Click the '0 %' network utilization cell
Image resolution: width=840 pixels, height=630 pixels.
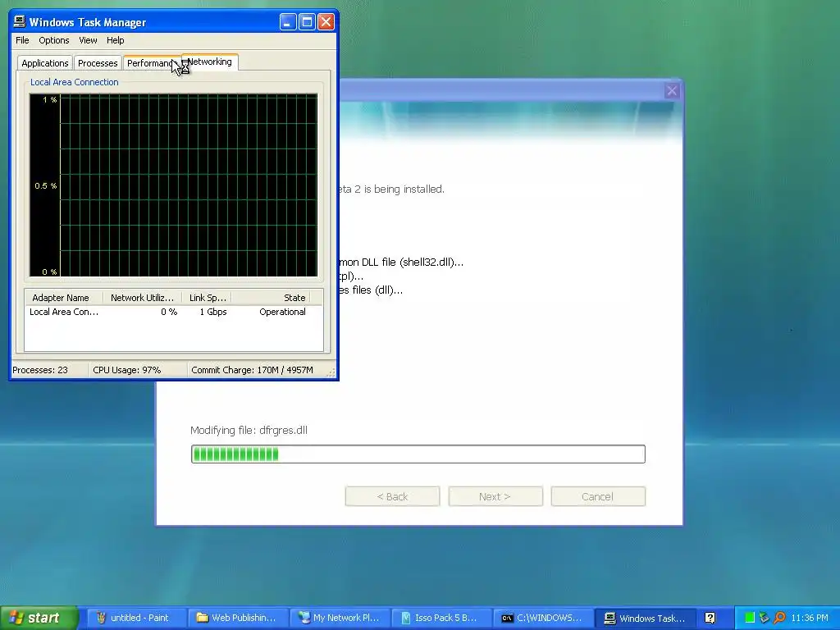tap(169, 312)
